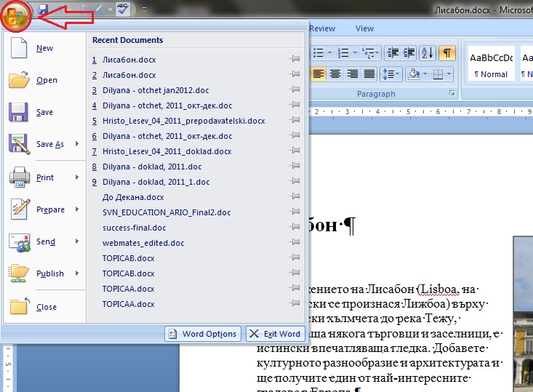The width and height of the screenshot is (533, 392).
Task: Toggle the Align Text Left button
Action: [x=318, y=73]
